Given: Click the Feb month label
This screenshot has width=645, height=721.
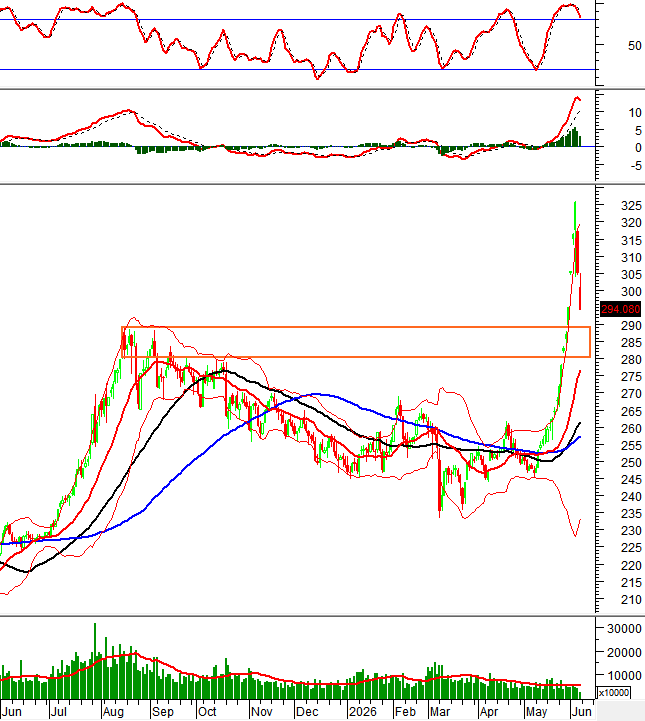Looking at the screenshot, I should pos(405,712).
